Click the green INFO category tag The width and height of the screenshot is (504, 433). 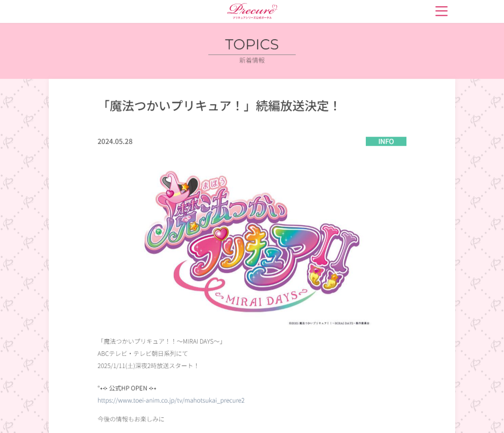tap(386, 141)
